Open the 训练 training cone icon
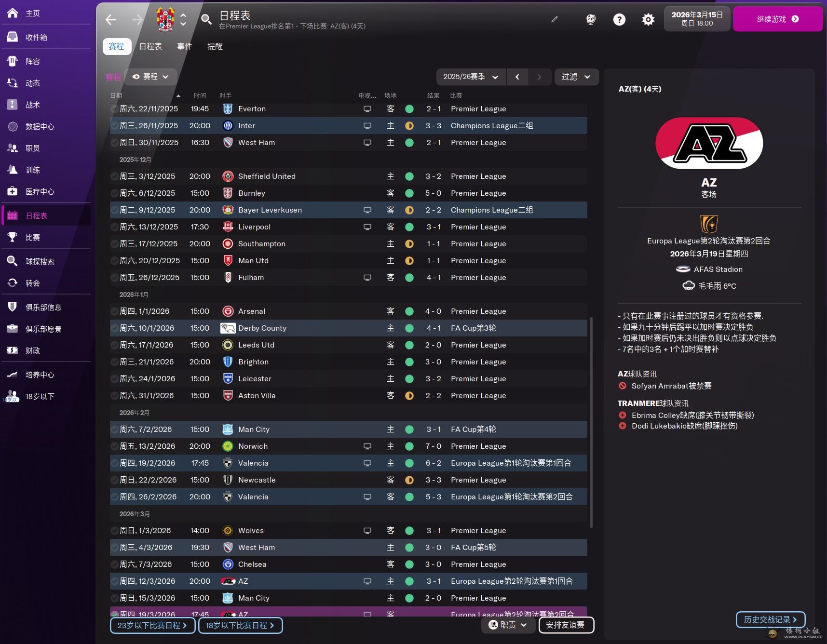Screen dimensions: 827x644 pos(13,170)
